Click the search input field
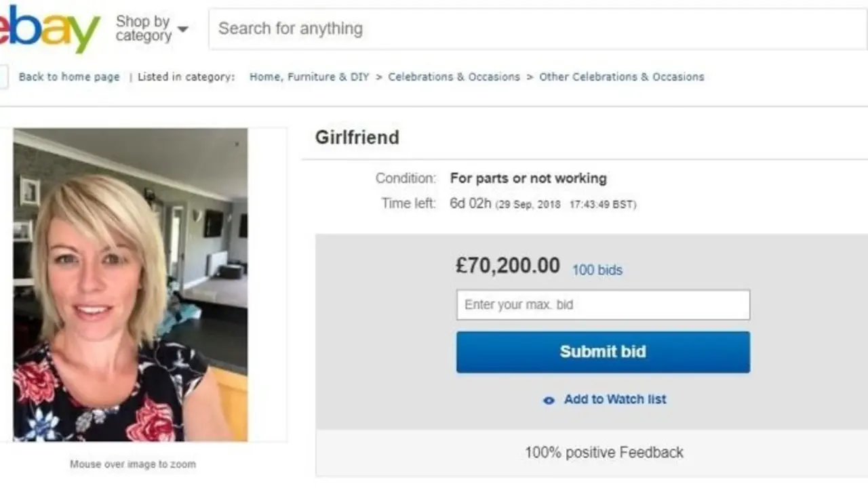Viewport: 868px width, 488px height. pyautogui.click(x=475, y=28)
